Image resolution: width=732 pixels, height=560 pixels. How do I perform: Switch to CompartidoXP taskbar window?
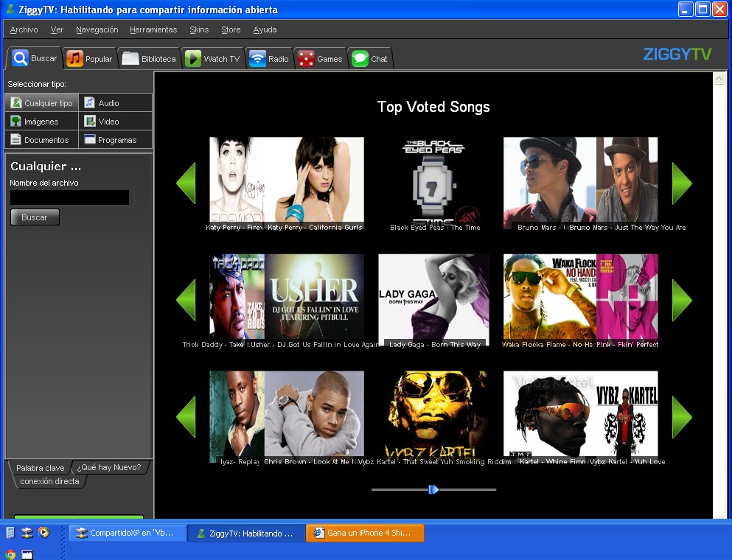[x=128, y=533]
